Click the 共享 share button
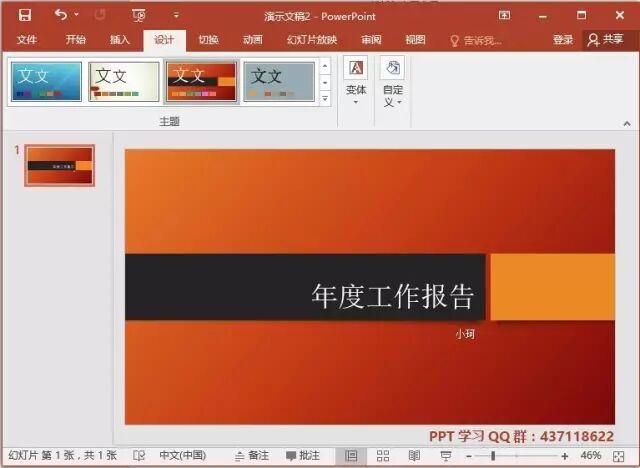The height and width of the screenshot is (468, 640). [x=605, y=40]
